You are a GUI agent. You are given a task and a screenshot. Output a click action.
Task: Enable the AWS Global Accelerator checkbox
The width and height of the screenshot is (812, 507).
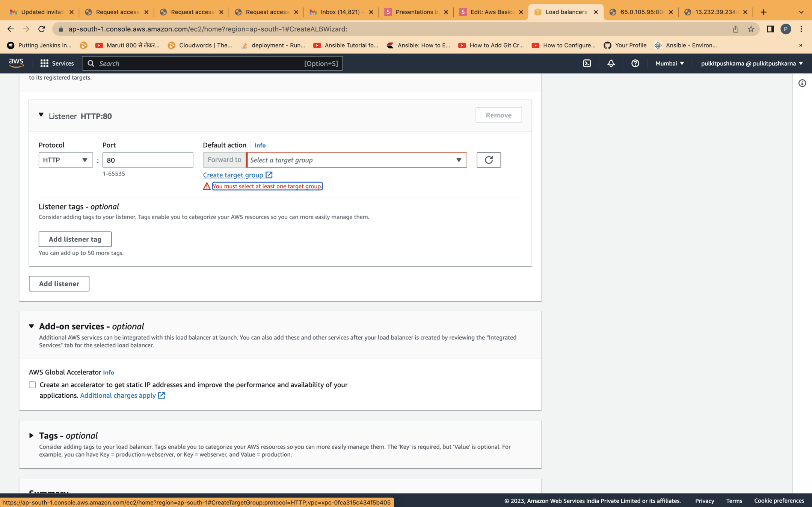coord(33,385)
